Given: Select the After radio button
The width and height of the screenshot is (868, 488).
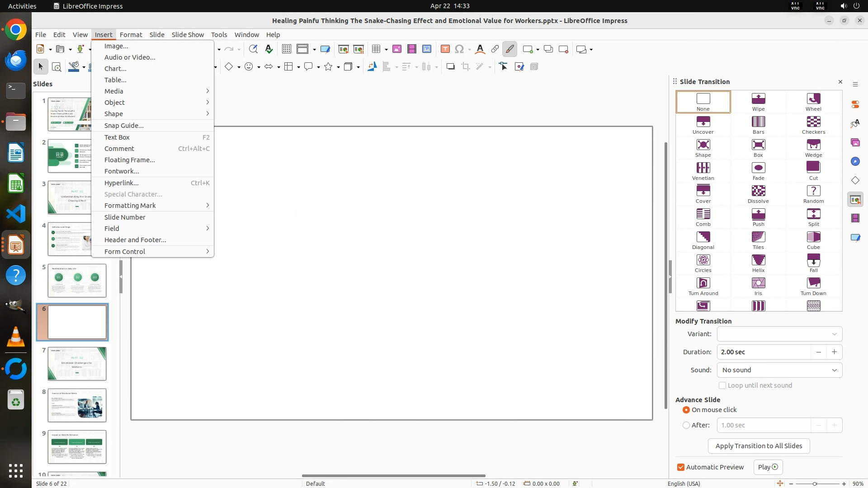Looking at the screenshot, I should pyautogui.click(x=686, y=425).
